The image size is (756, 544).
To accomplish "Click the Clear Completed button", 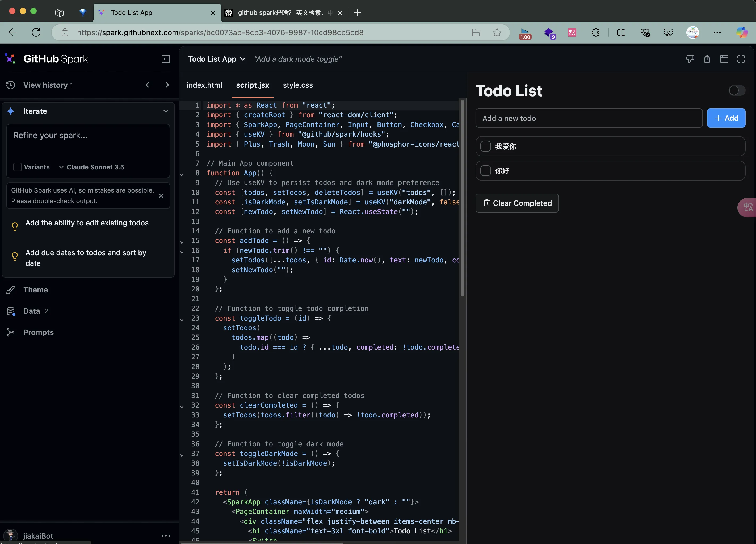I will [x=517, y=203].
